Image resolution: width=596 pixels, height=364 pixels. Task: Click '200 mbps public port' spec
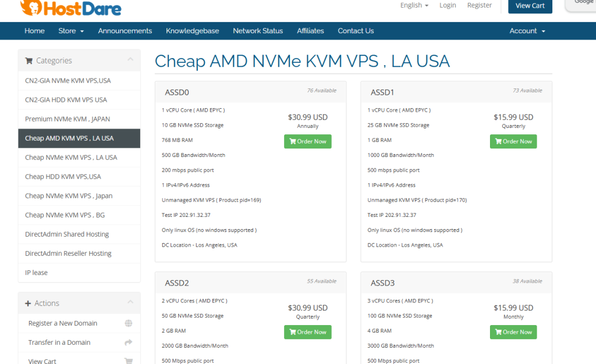pos(188,170)
